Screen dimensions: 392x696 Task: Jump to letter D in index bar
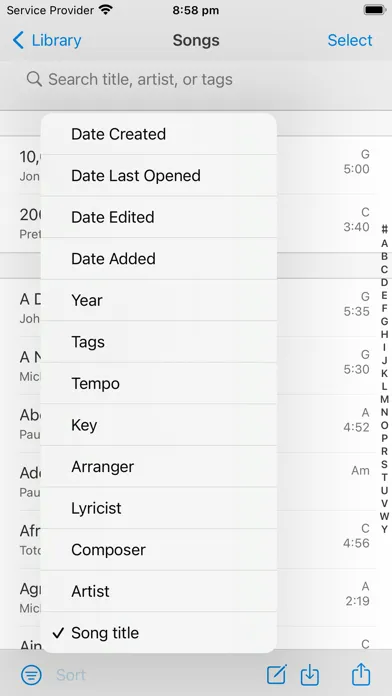pyautogui.click(x=384, y=282)
